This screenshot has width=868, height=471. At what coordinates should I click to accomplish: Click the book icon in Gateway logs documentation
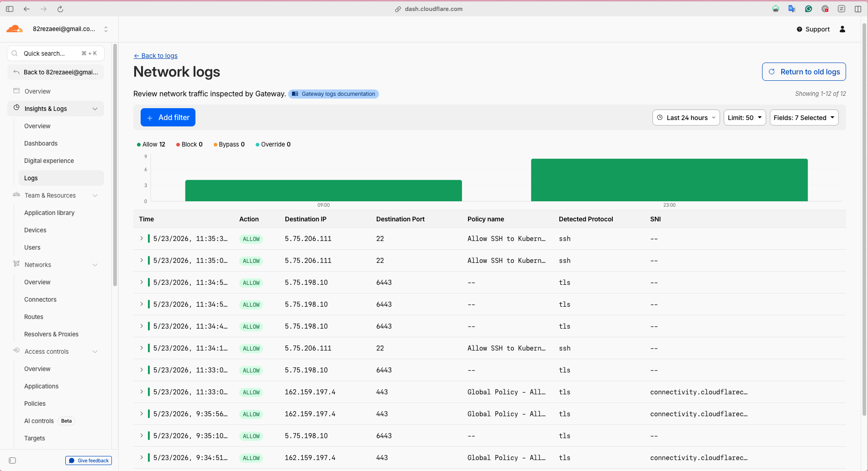pyautogui.click(x=295, y=94)
